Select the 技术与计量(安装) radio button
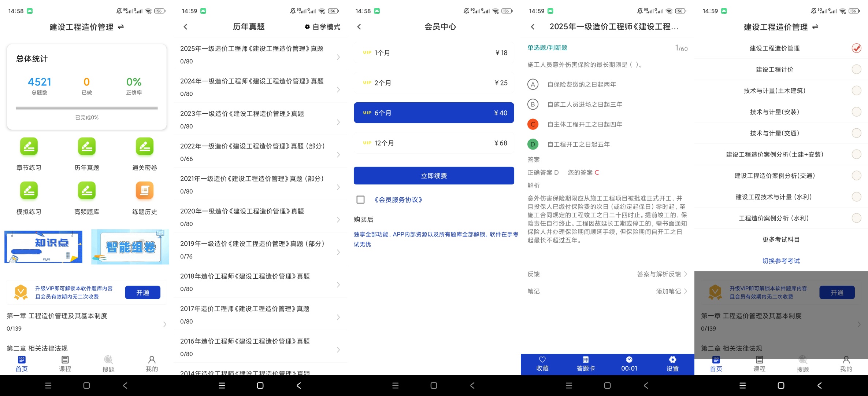 click(856, 112)
